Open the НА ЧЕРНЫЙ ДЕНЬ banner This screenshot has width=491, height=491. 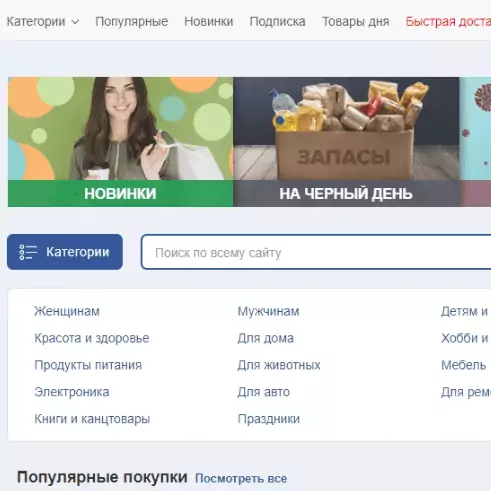point(346,142)
